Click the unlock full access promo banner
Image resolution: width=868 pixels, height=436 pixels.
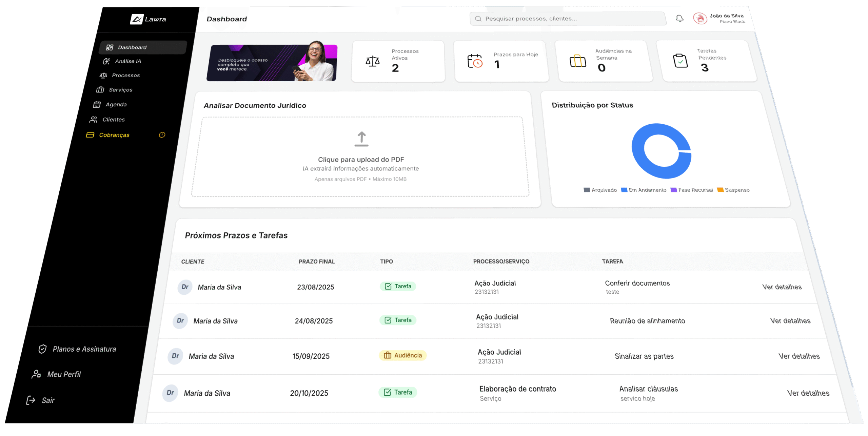(x=272, y=63)
